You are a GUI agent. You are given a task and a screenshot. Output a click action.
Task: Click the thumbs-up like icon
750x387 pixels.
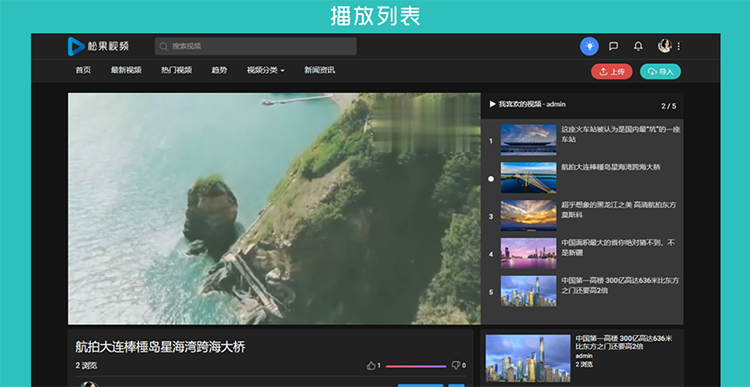[x=371, y=365]
